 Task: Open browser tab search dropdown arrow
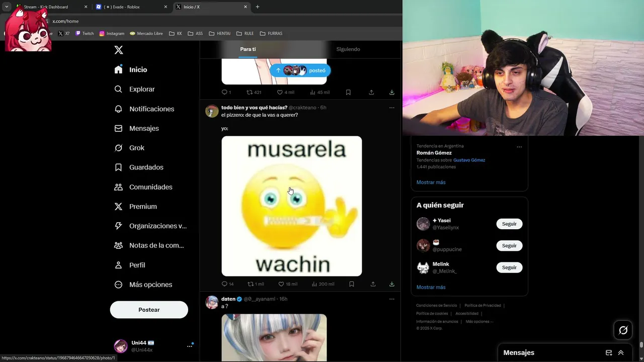(x=7, y=7)
